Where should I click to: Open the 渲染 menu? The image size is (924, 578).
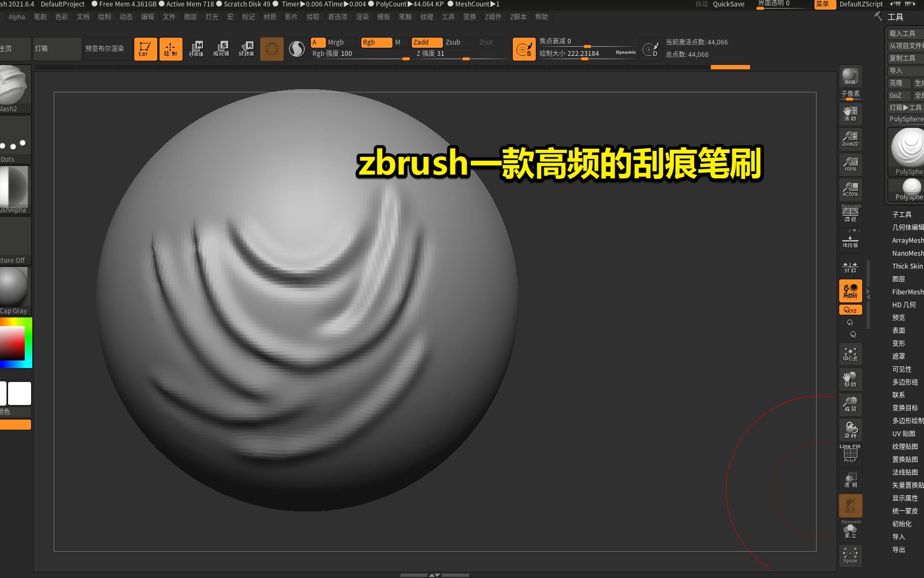[362, 17]
